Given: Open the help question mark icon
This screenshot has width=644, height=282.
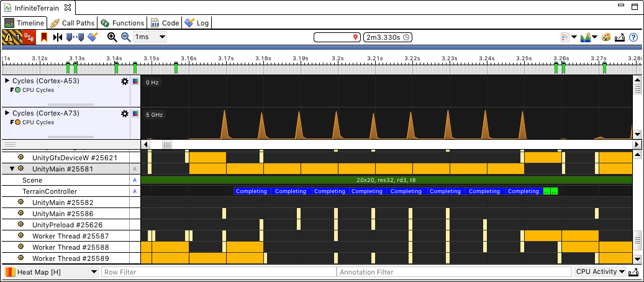Looking at the screenshot, I should (x=633, y=37).
